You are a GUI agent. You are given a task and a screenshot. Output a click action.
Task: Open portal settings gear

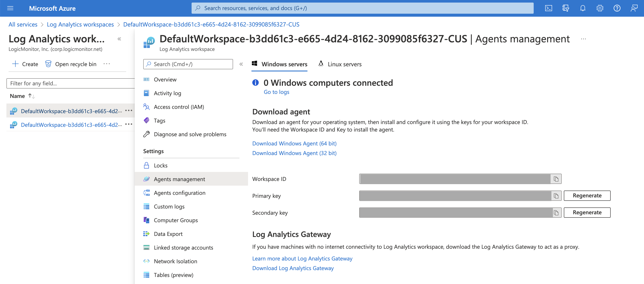pyautogui.click(x=600, y=8)
